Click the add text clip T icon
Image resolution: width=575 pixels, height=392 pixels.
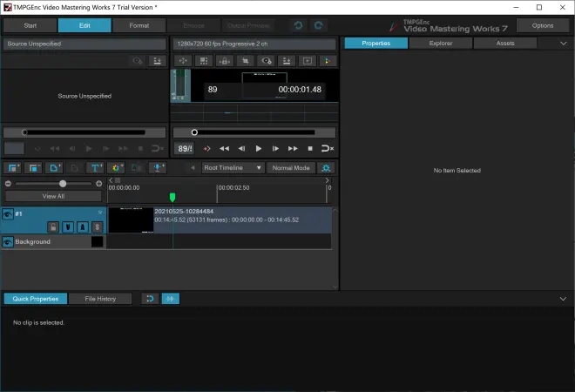point(96,168)
